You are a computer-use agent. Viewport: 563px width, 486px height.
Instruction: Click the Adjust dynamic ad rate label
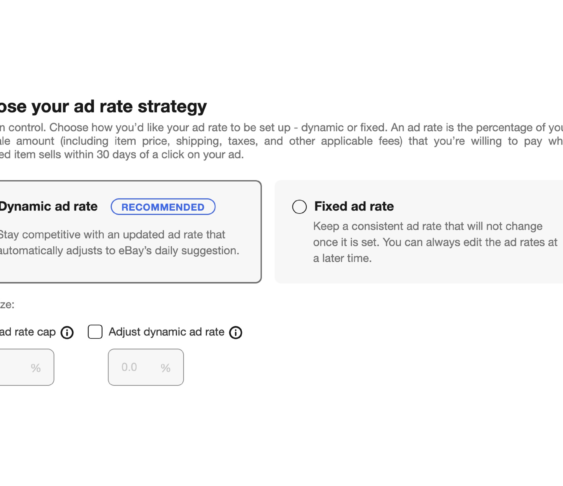click(x=167, y=332)
